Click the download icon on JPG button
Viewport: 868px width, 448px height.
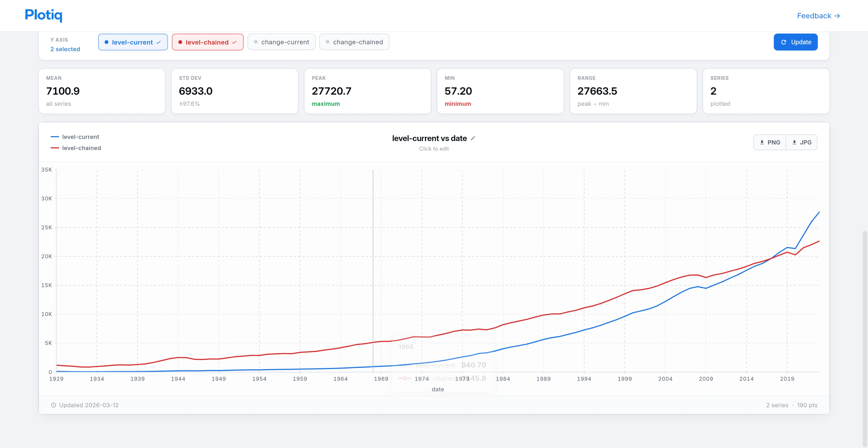(794, 142)
